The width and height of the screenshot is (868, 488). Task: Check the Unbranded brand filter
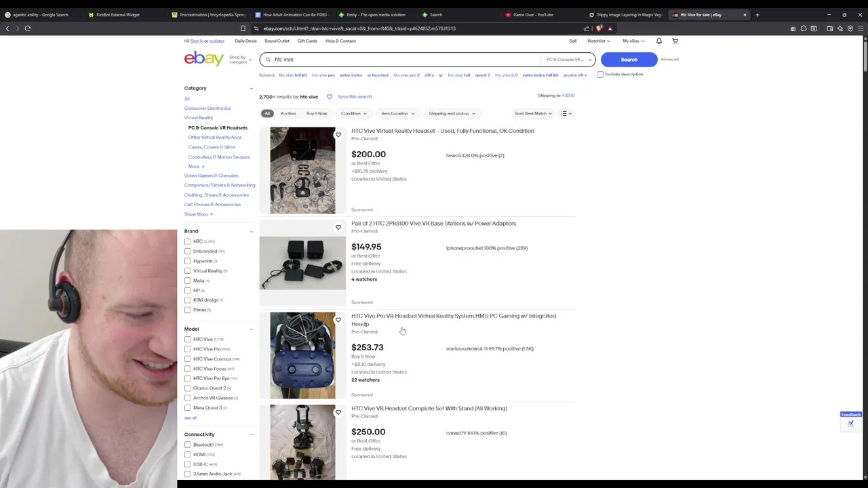coord(188,251)
